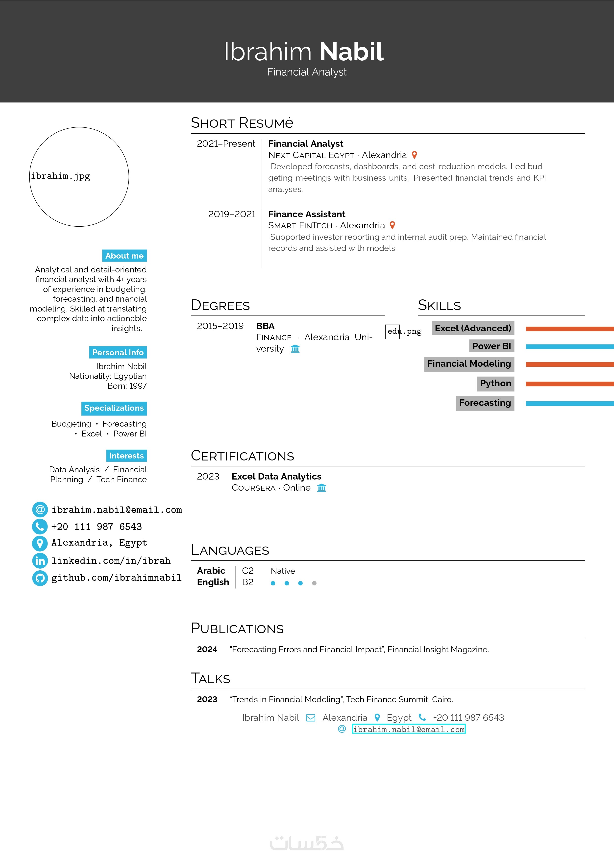Screen dimensions: 614x868
Task: Click the GitHub icon
Action: tap(40, 578)
